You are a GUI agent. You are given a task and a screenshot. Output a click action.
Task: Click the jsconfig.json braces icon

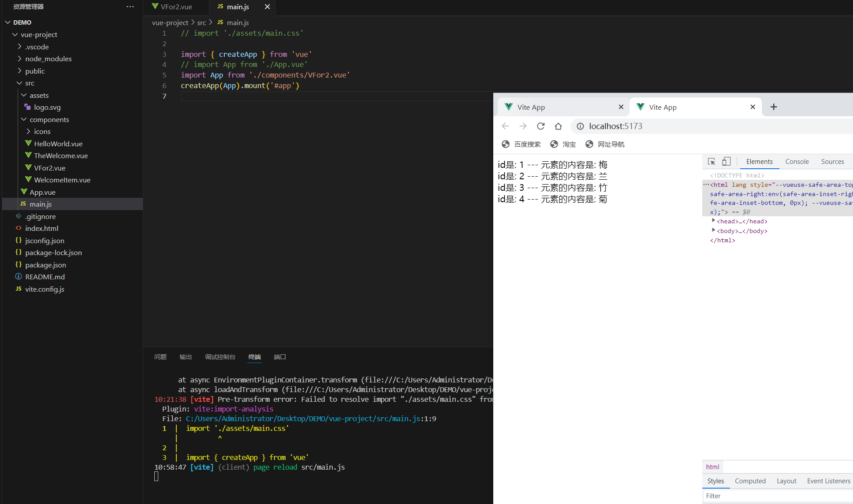click(x=19, y=241)
